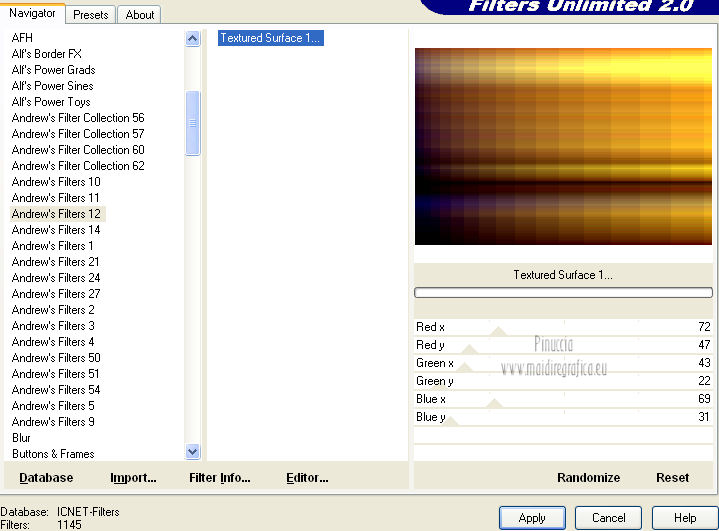Open the Presets tab

click(91, 15)
